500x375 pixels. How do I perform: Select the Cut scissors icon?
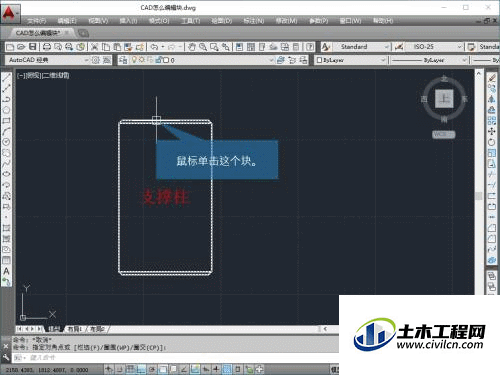[x=95, y=47]
